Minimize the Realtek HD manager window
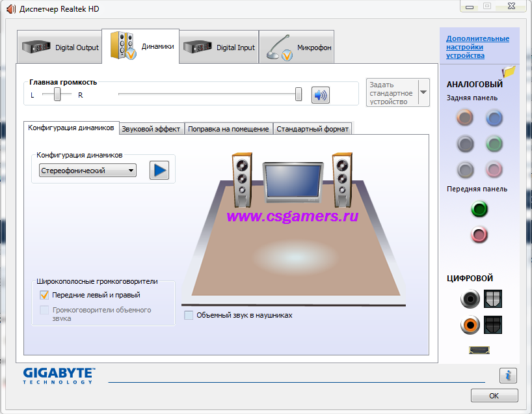Image resolution: width=532 pixels, height=414 pixels. (x=469, y=7)
